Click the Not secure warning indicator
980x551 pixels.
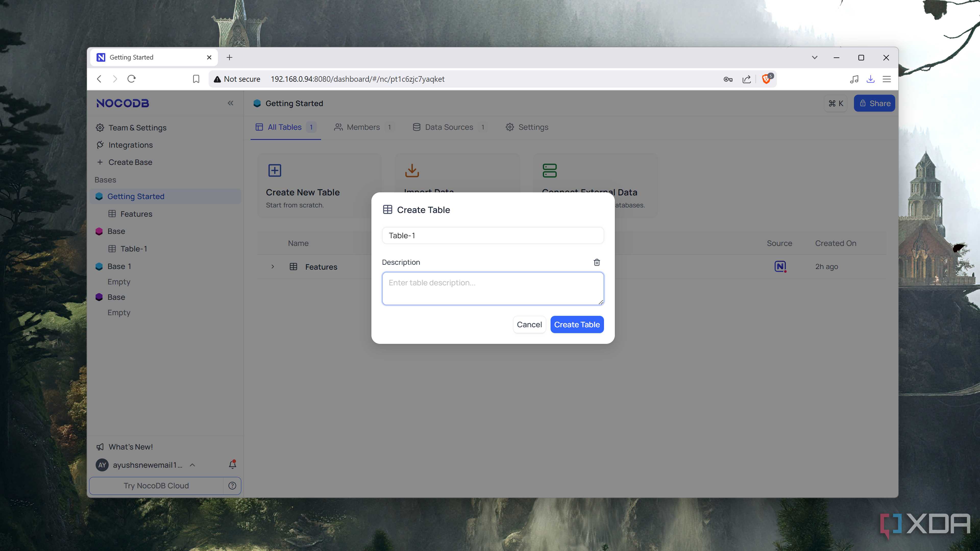point(237,79)
